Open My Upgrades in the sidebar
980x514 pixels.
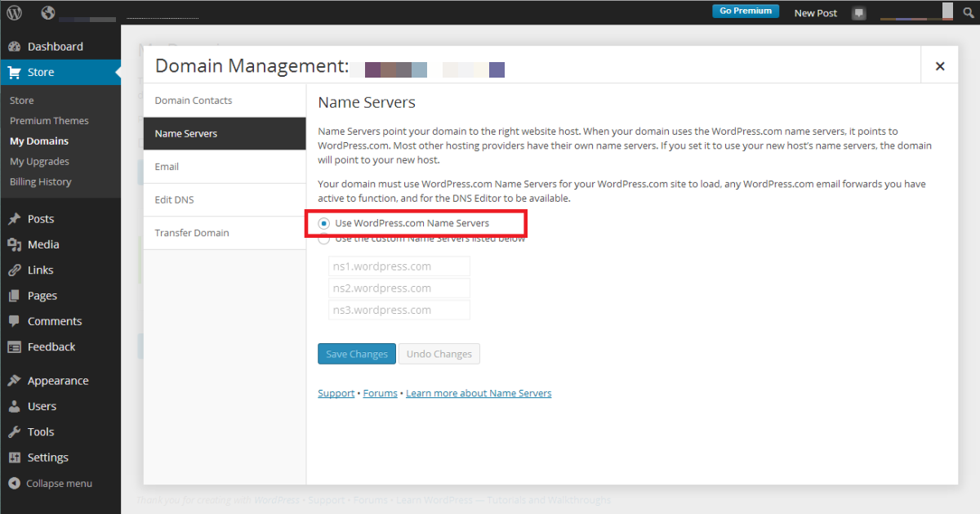(39, 162)
